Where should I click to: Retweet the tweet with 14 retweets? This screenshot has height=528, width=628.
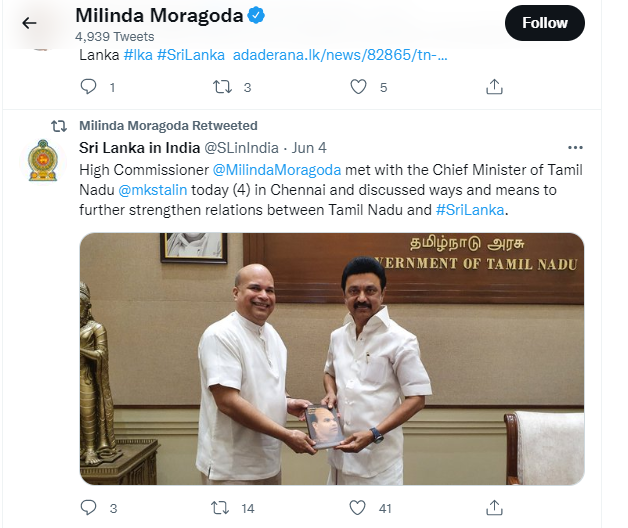[x=220, y=508]
